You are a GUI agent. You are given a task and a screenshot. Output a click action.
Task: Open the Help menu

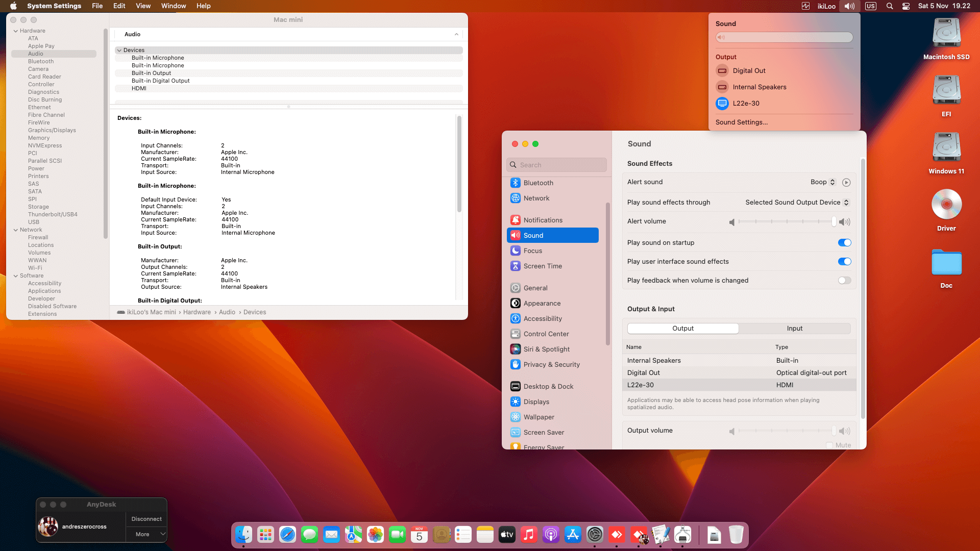[204, 6]
